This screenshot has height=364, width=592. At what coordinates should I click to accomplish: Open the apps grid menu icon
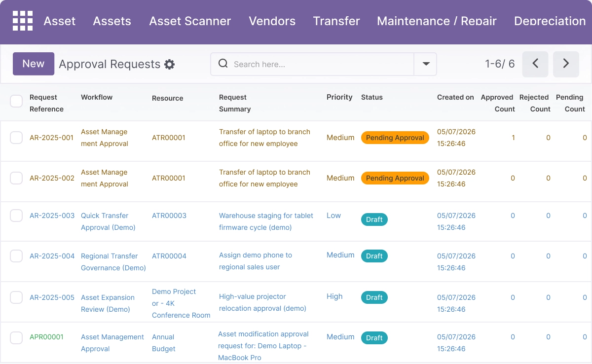click(23, 21)
